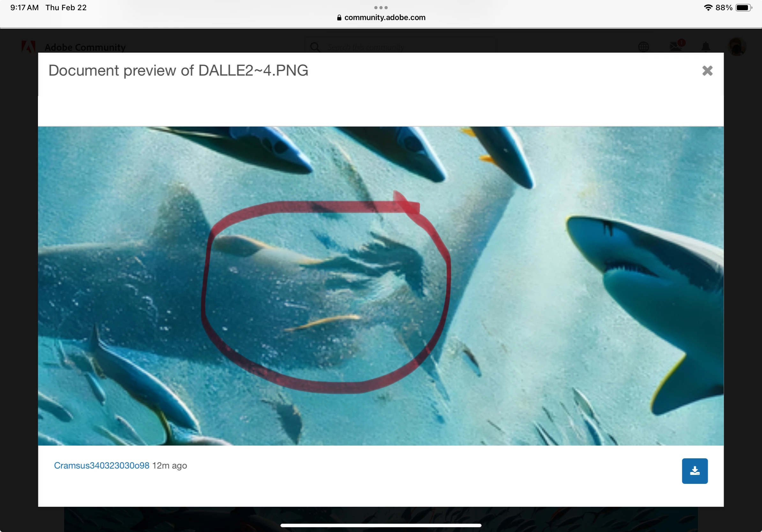The height and width of the screenshot is (532, 762).
Task: Open the Adobe Community home link
Action: pyautogui.click(x=85, y=47)
